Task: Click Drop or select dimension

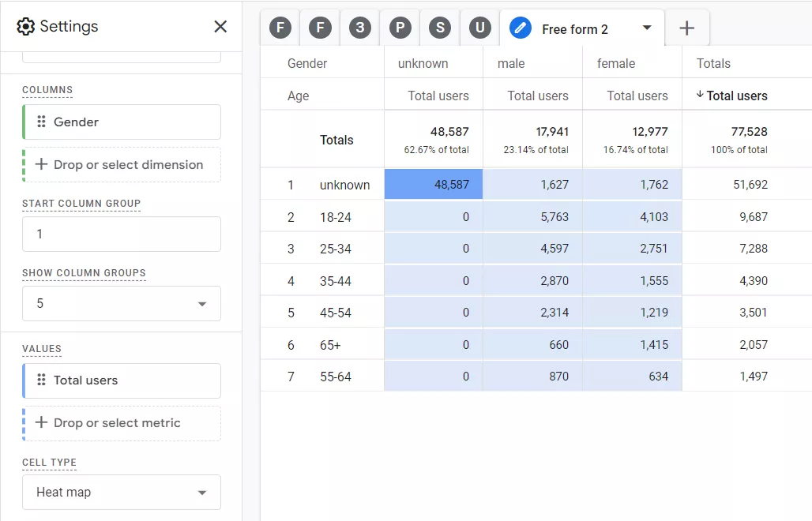Action: tap(122, 164)
